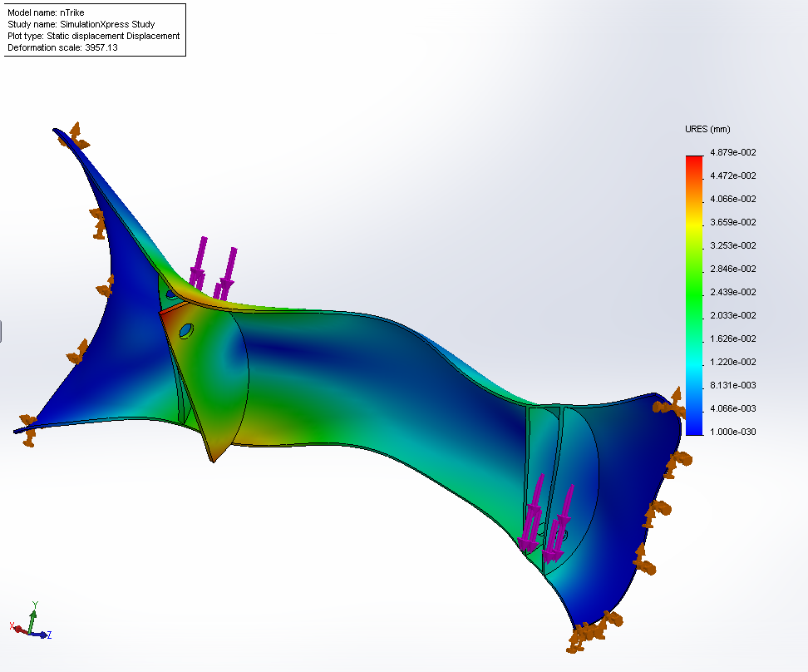
Task: Click the dark blue minimum end of the color bar
Action: coord(694,427)
